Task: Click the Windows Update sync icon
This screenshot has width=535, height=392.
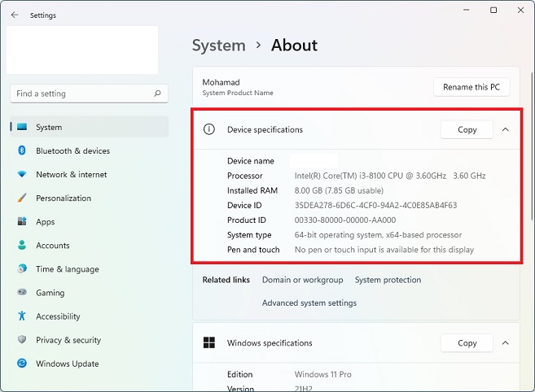Action: 22,363
